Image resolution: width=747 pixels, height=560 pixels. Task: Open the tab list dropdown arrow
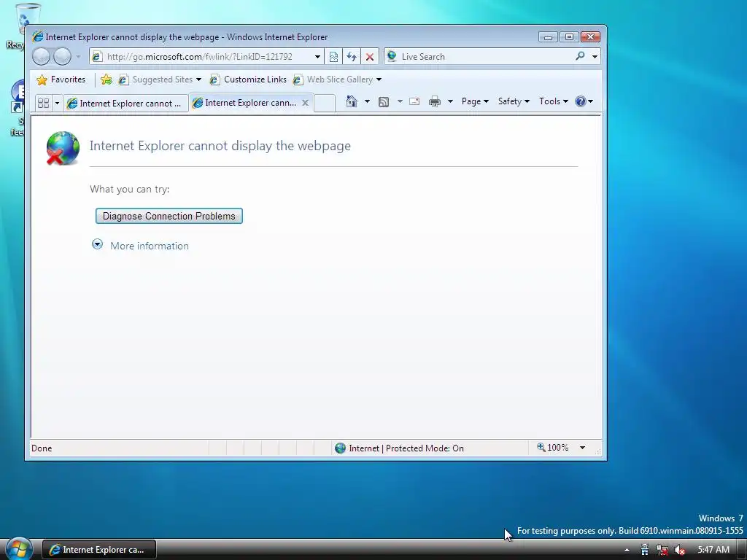point(57,103)
